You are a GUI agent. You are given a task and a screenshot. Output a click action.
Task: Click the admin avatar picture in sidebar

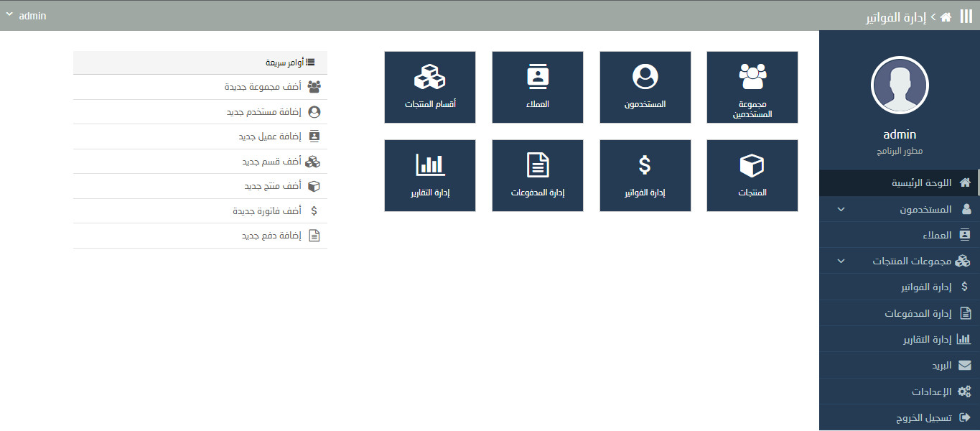(900, 85)
